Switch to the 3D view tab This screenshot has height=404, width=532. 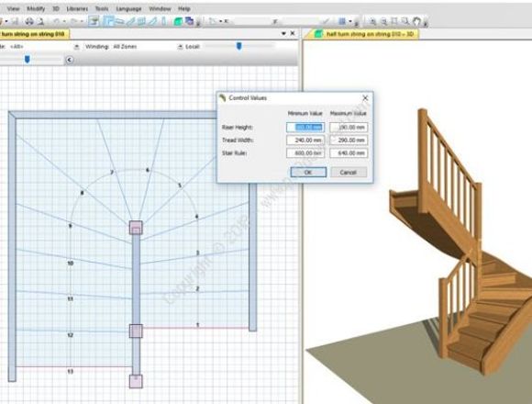click(x=363, y=34)
